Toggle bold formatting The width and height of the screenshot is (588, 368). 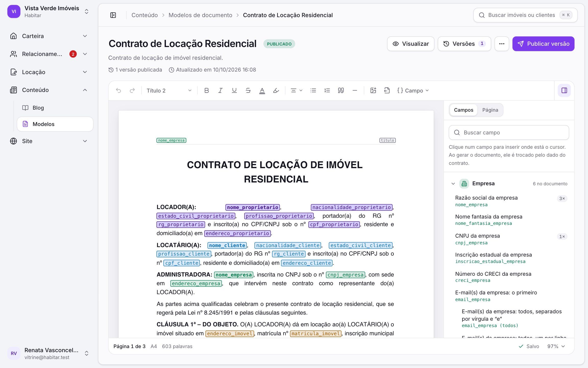pos(207,90)
